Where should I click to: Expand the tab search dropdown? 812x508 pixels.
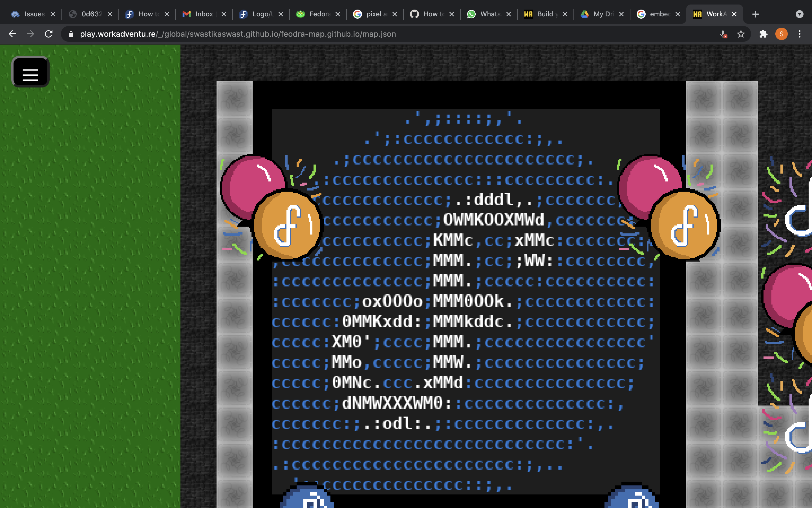click(800, 14)
